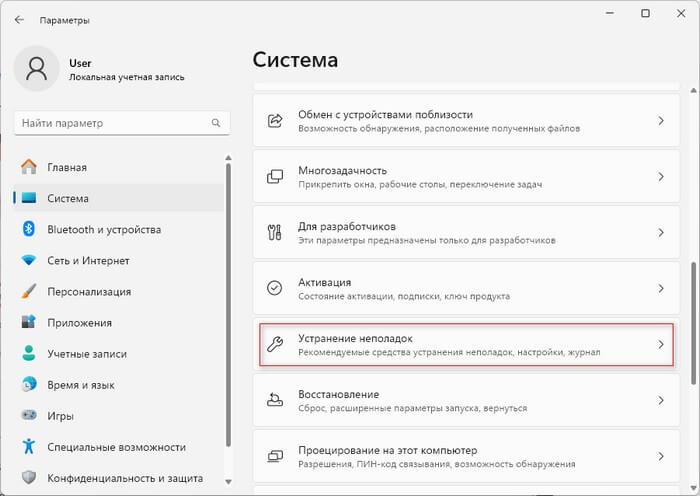Image resolution: width=700 pixels, height=496 pixels.
Task: Select Главная in the sidebar menu
Action: click(67, 167)
